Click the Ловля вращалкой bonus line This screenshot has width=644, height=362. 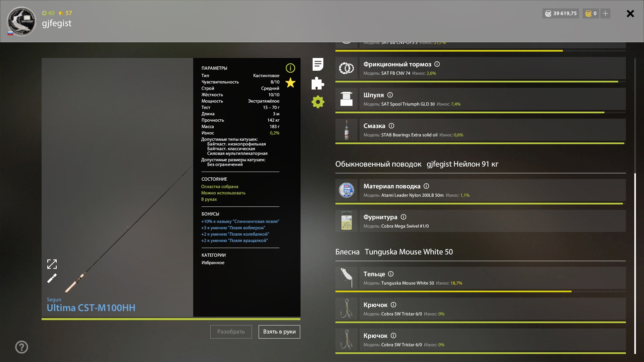[x=234, y=241]
